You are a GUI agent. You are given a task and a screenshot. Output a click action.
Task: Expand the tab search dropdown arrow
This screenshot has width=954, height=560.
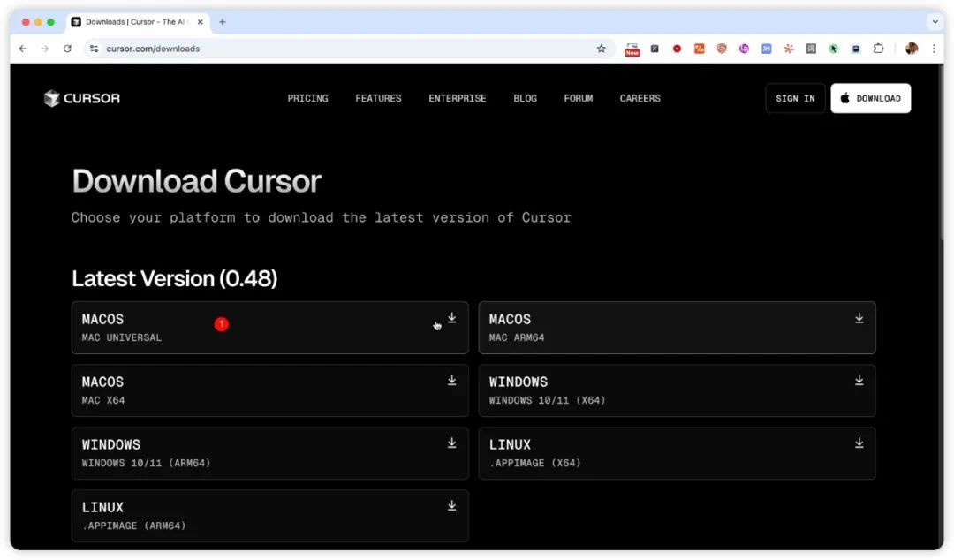coord(935,22)
